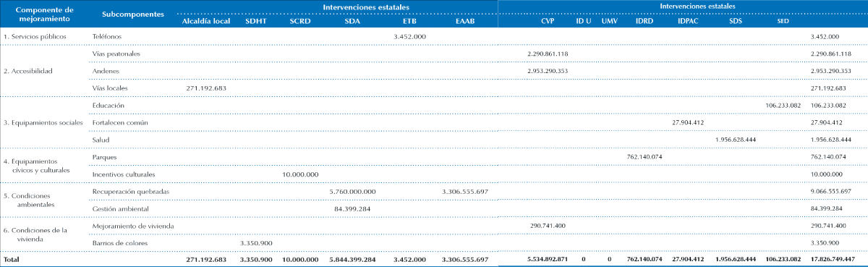Click the Total row label
Image resolution: width=868 pixels, height=267 pixels.
12,259
